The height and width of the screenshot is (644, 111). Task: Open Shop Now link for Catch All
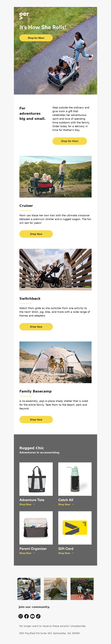(x=66, y=504)
